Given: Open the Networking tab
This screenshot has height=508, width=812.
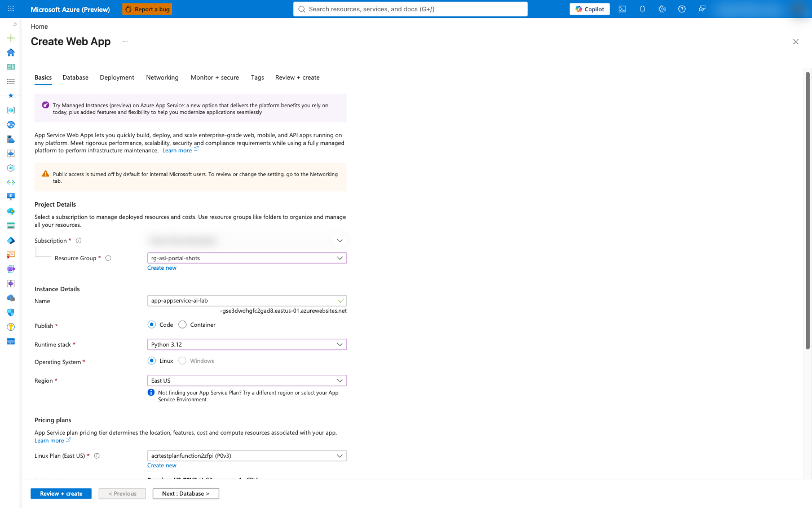Looking at the screenshot, I should [162, 77].
